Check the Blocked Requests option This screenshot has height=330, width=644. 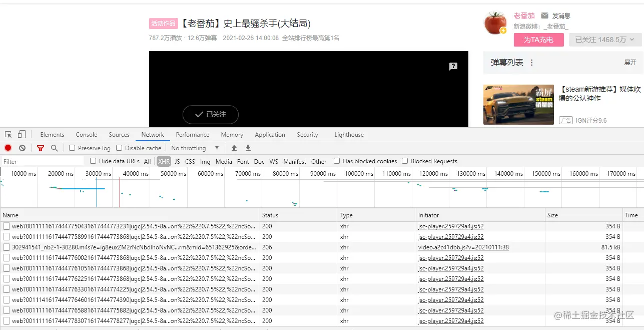pyautogui.click(x=405, y=161)
